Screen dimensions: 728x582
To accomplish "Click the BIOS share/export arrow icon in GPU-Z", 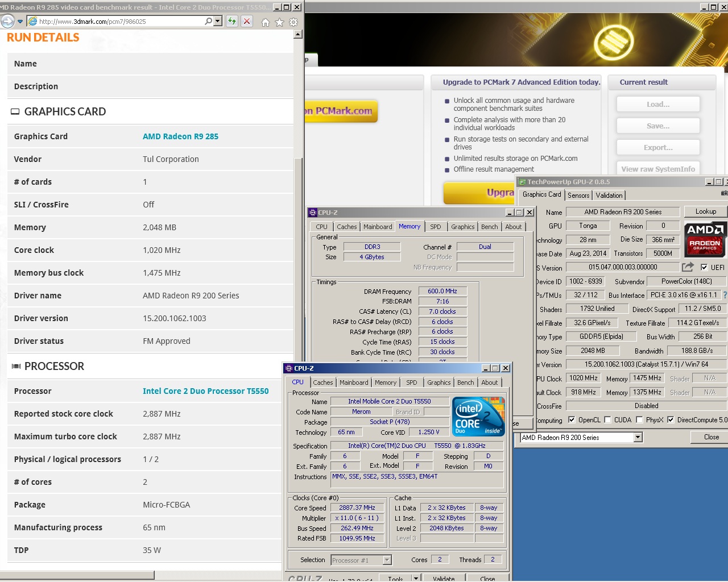I will coord(688,267).
